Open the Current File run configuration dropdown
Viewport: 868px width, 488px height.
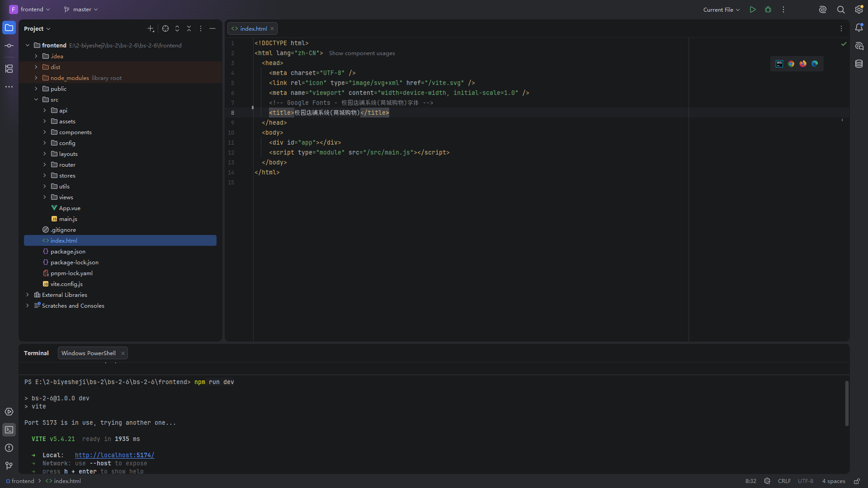[722, 9]
